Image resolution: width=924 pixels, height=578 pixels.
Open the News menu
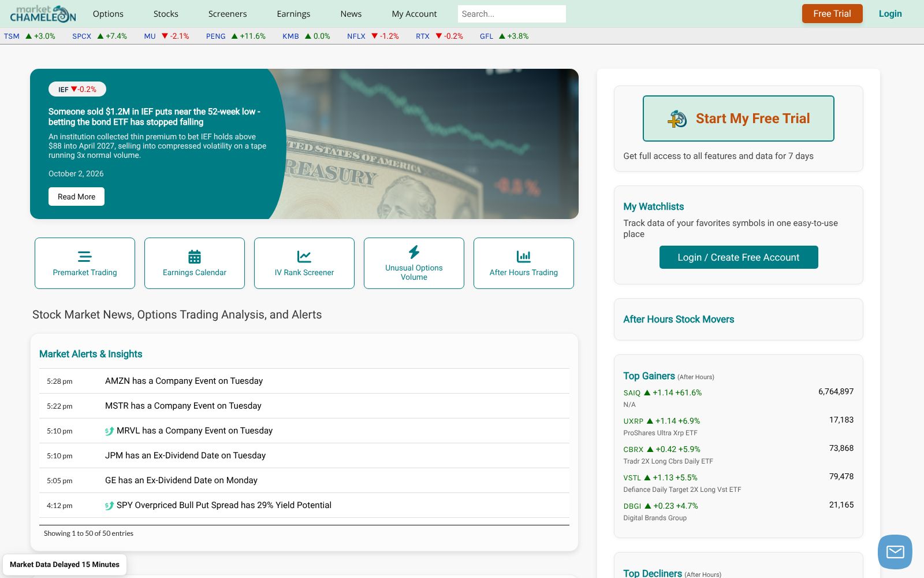(x=351, y=14)
